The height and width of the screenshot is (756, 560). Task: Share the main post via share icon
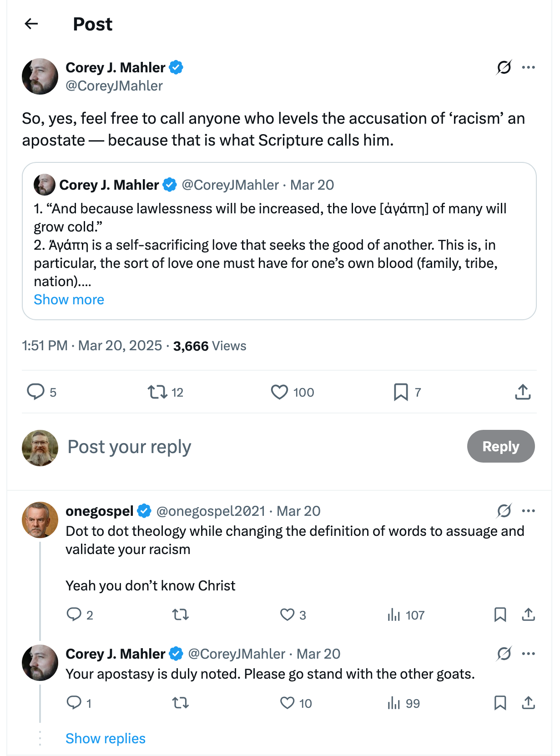[523, 392]
